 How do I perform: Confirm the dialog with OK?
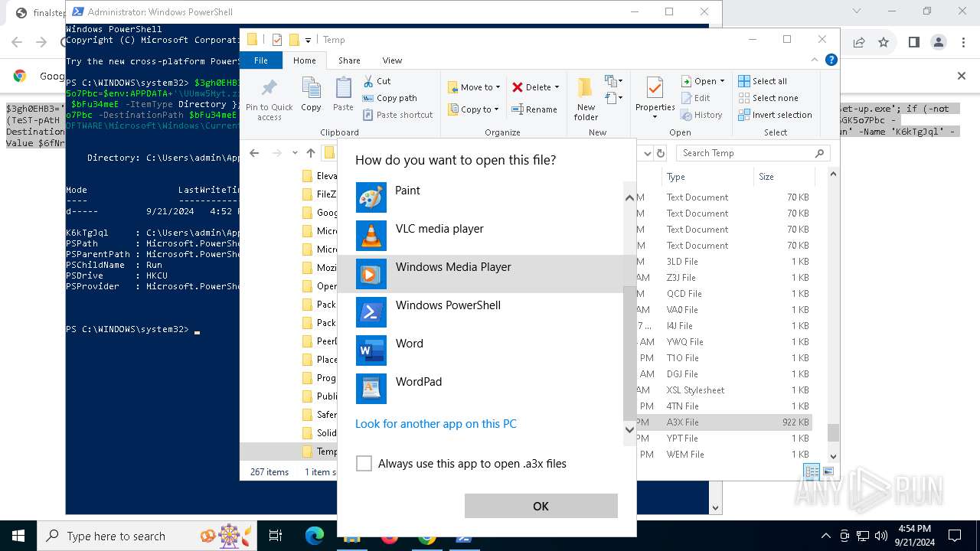tap(541, 506)
